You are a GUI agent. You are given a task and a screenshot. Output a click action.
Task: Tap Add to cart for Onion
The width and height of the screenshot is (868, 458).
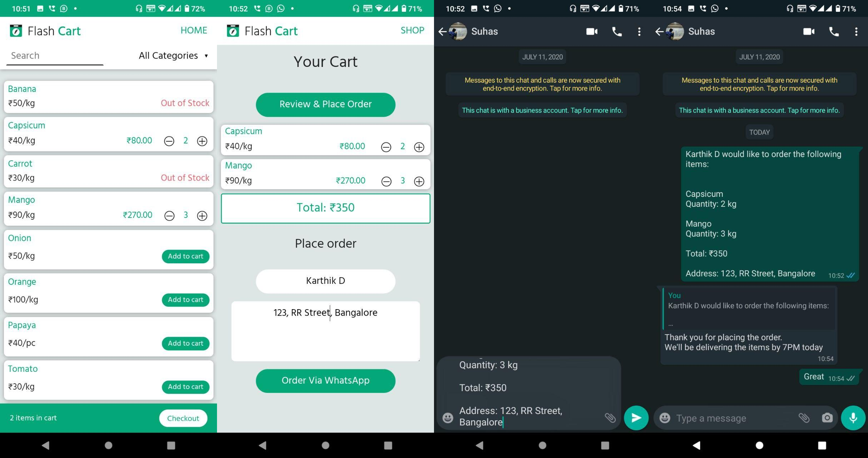185,256
